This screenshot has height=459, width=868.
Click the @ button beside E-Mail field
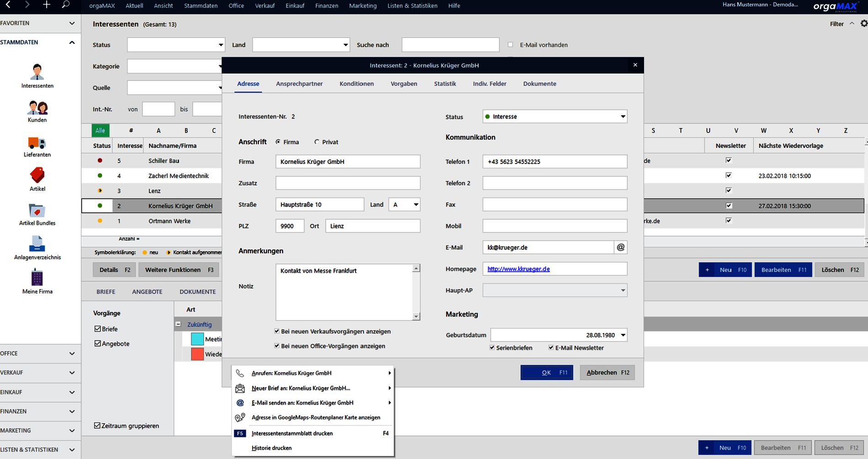(x=620, y=248)
